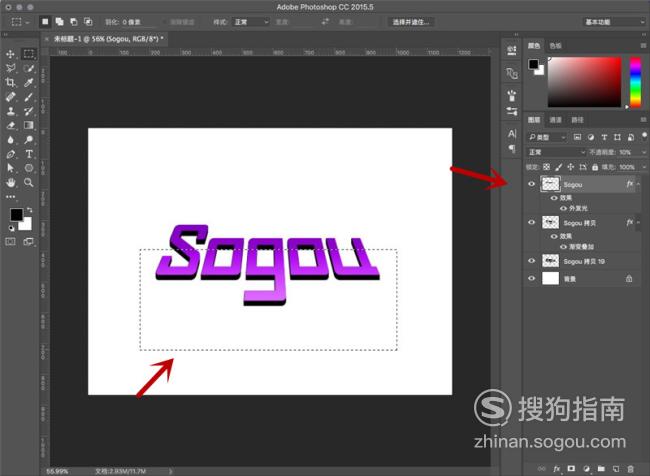Select the Move tool
650x476 pixels.
pos(10,54)
